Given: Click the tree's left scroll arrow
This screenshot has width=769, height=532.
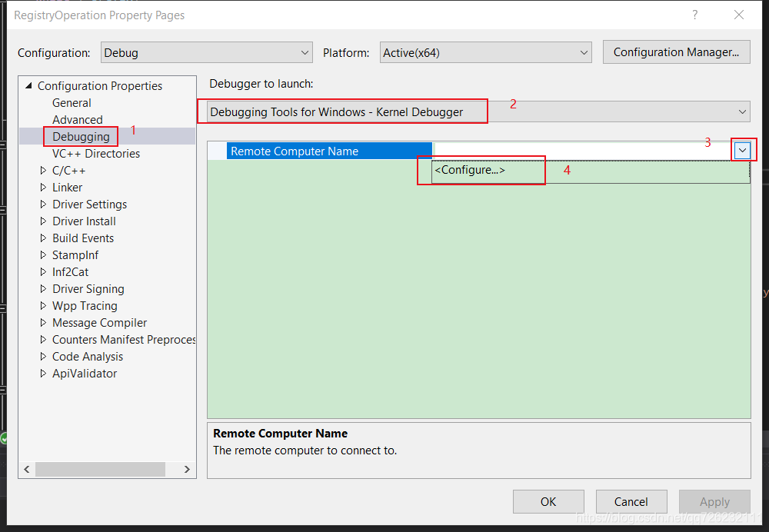Looking at the screenshot, I should (x=27, y=469).
